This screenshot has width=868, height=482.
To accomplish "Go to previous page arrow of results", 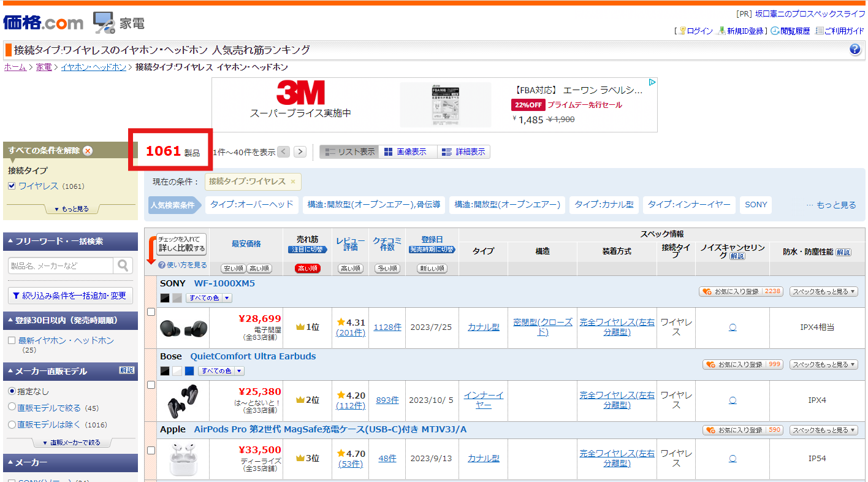I will point(283,151).
